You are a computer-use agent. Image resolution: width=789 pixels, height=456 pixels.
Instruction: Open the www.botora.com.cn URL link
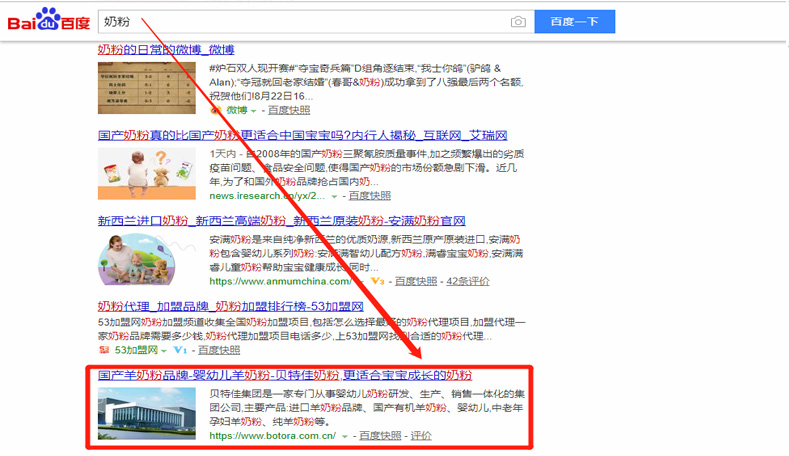pos(273,436)
